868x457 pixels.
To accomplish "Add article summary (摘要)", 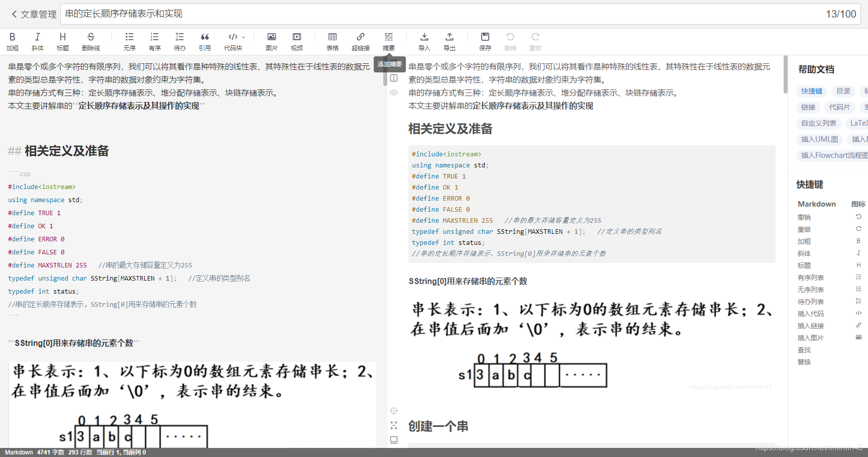I will coord(389,42).
